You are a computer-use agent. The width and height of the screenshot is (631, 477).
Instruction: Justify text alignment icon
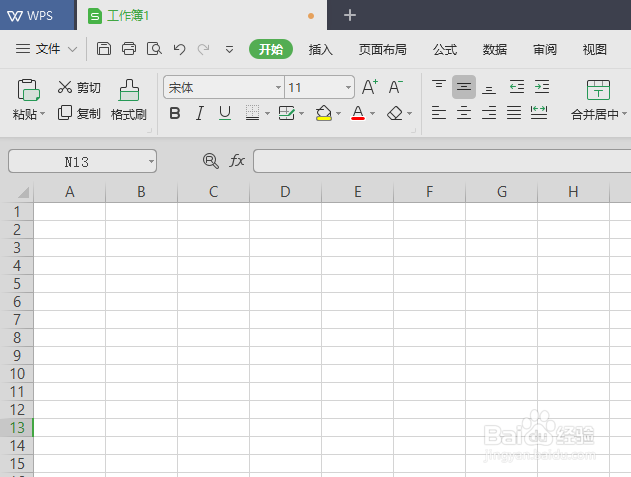(514, 113)
